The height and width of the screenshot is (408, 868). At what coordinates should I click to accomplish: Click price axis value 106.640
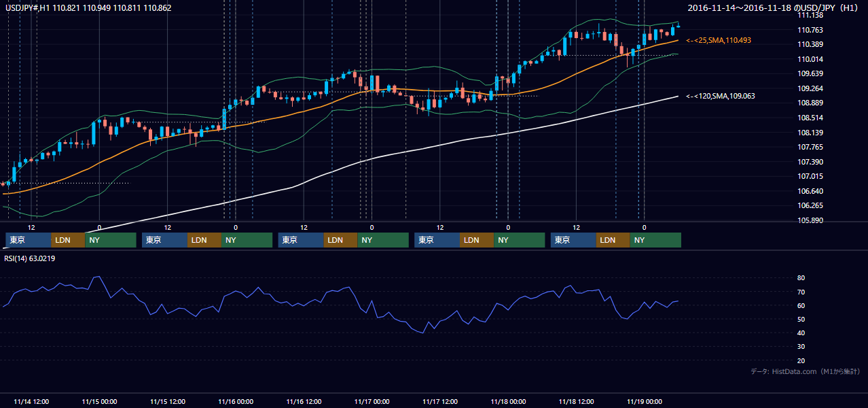coord(811,191)
